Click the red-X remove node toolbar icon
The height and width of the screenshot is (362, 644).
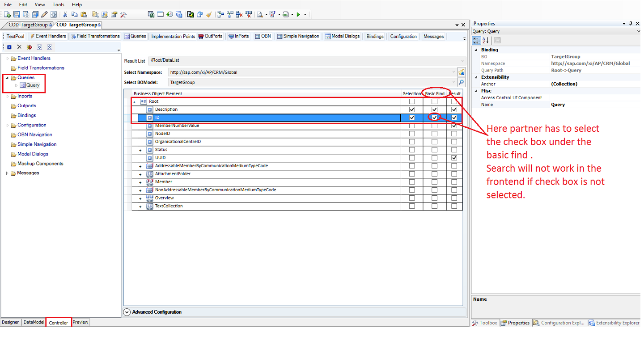tap(239, 14)
